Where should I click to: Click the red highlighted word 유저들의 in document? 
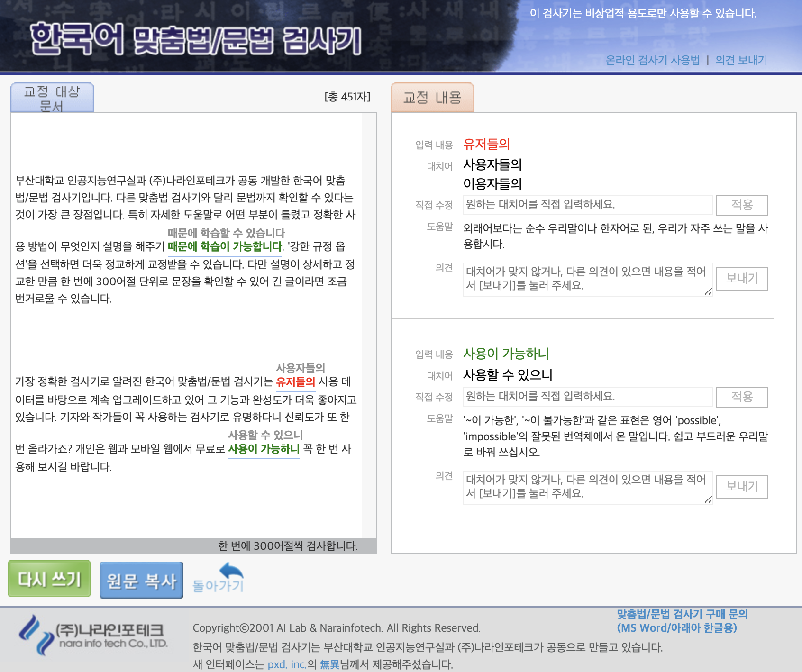[x=296, y=382]
